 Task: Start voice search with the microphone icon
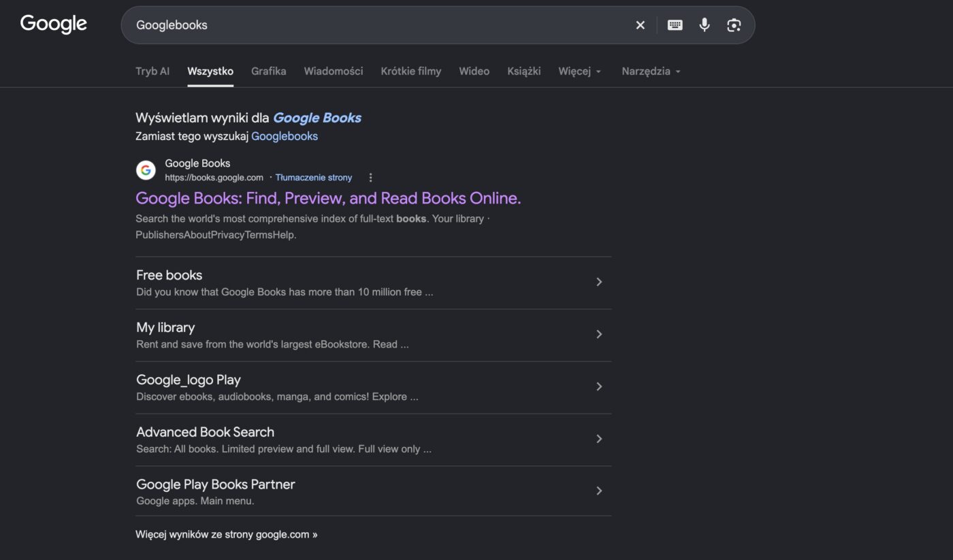705,25
